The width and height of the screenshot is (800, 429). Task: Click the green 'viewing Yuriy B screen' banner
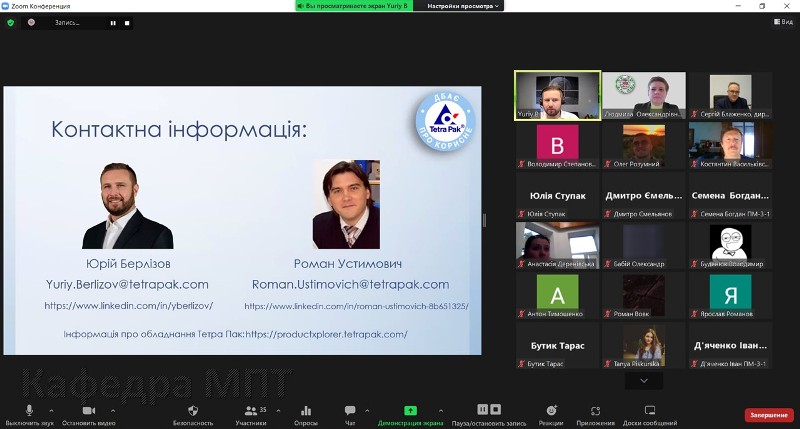click(x=354, y=6)
